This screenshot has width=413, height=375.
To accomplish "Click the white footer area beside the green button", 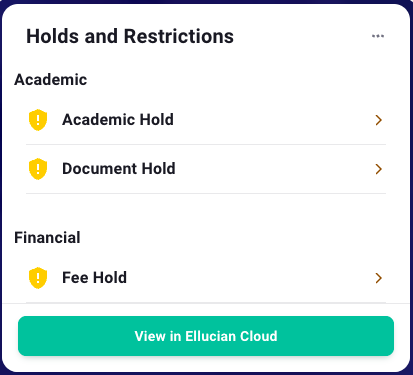I will [x=402, y=336].
